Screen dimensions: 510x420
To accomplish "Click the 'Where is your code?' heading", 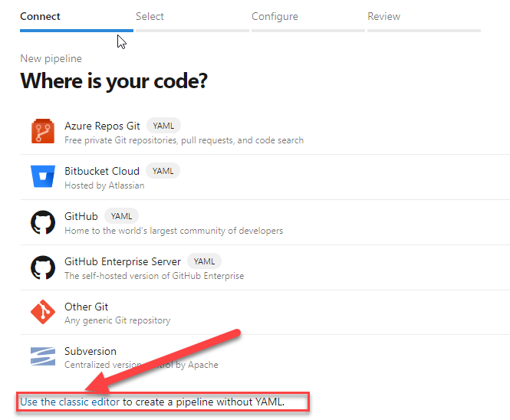I will [114, 80].
